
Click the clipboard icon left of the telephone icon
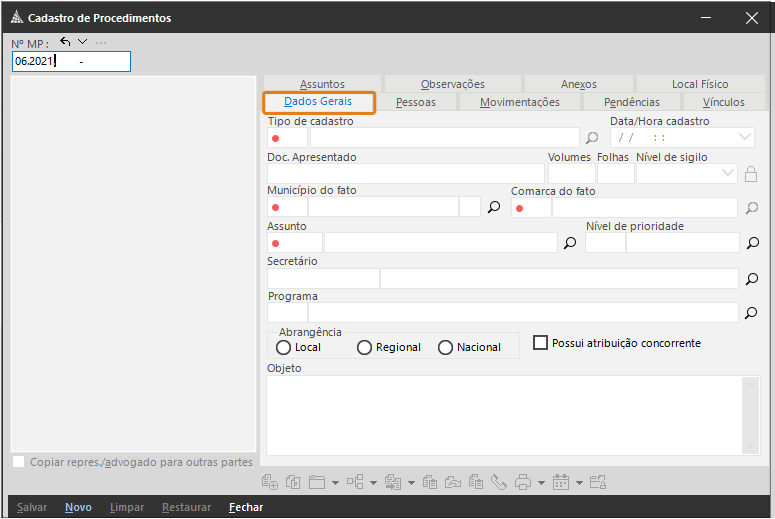(x=476, y=482)
